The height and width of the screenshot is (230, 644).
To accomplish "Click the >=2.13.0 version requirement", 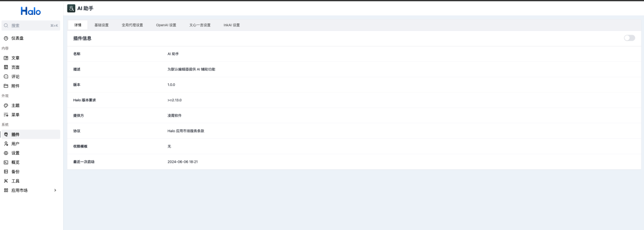I will click(x=175, y=100).
